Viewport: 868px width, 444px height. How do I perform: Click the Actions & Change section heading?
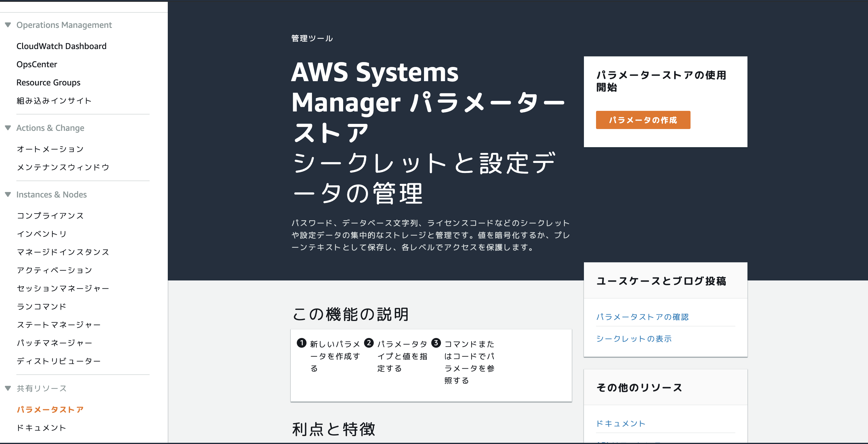click(50, 128)
